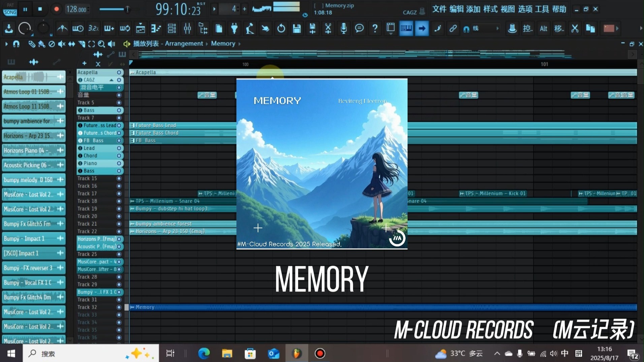Click the Memory audio clip on Track 32
The width and height of the screenshot is (644, 362).
coord(383,307)
